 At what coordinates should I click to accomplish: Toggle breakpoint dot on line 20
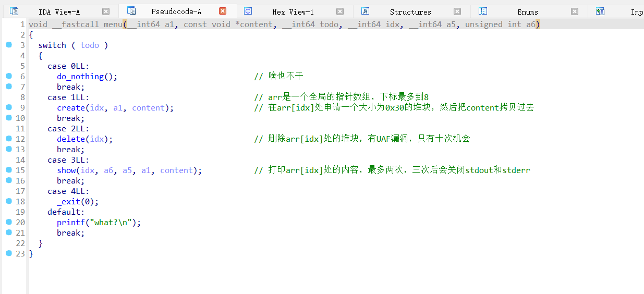tap(9, 222)
